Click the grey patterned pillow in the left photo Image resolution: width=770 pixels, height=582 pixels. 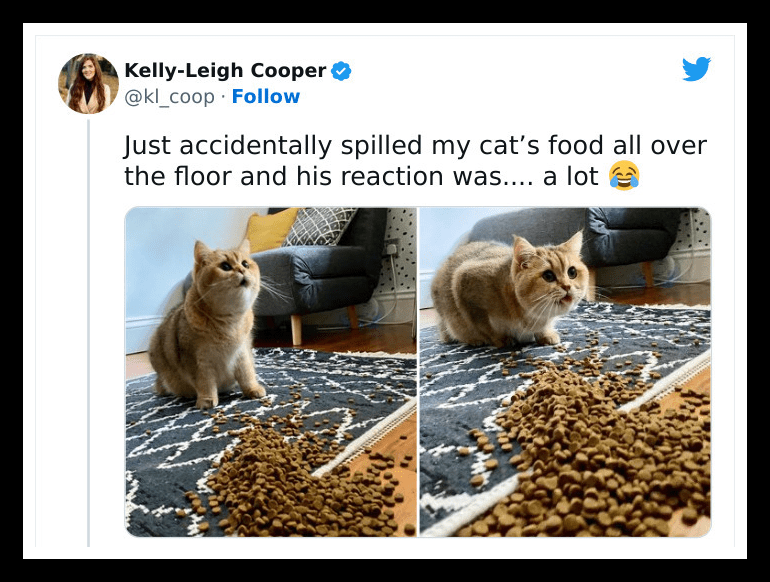319,226
